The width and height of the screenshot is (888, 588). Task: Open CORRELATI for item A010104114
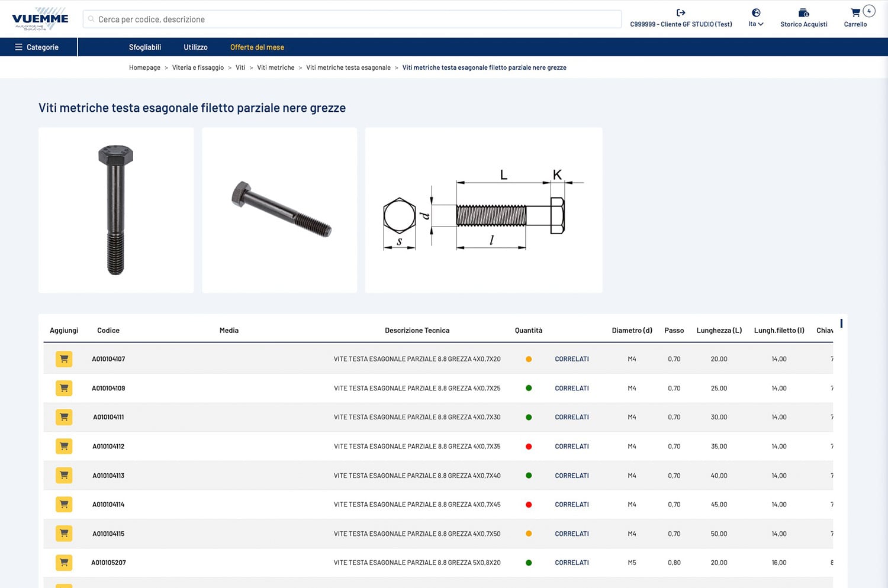[571, 505]
